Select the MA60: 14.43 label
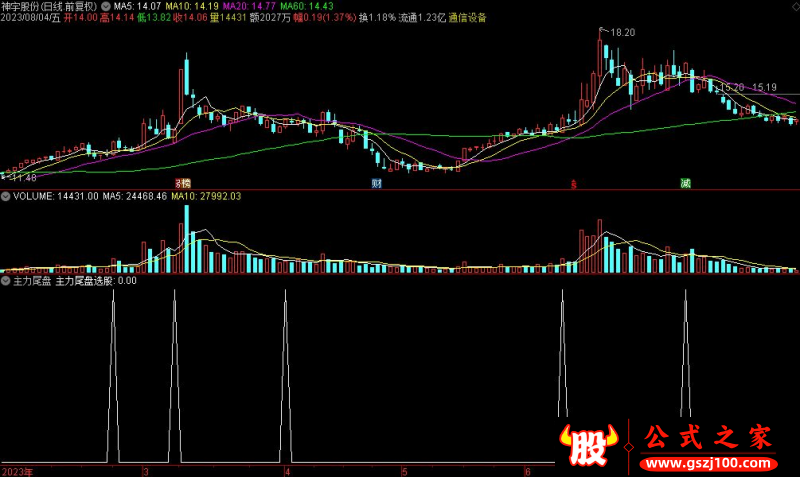This screenshot has height=477, width=800. click(307, 6)
